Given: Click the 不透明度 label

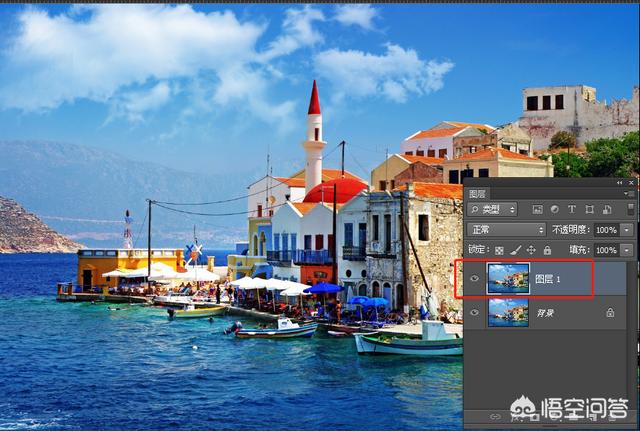Looking at the screenshot, I should 571,230.
